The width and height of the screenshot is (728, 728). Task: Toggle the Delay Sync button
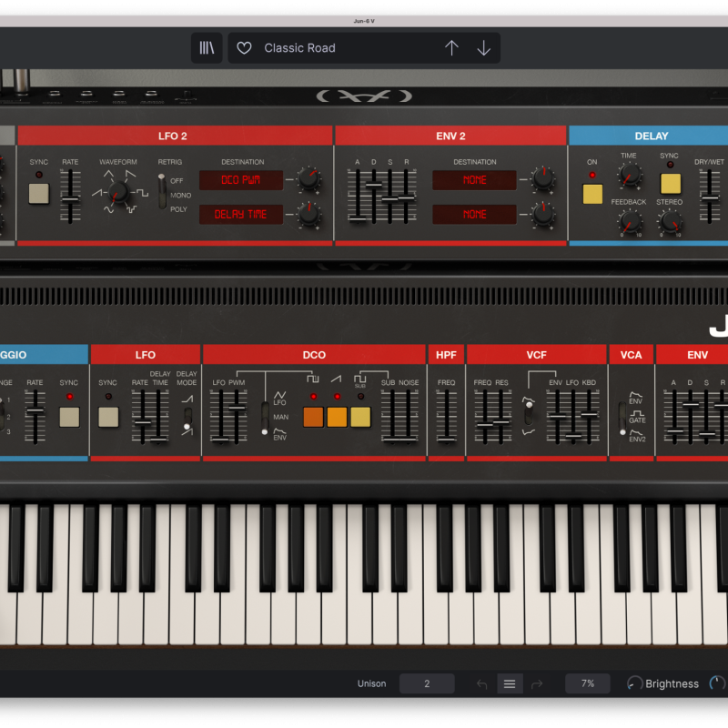pos(671,184)
